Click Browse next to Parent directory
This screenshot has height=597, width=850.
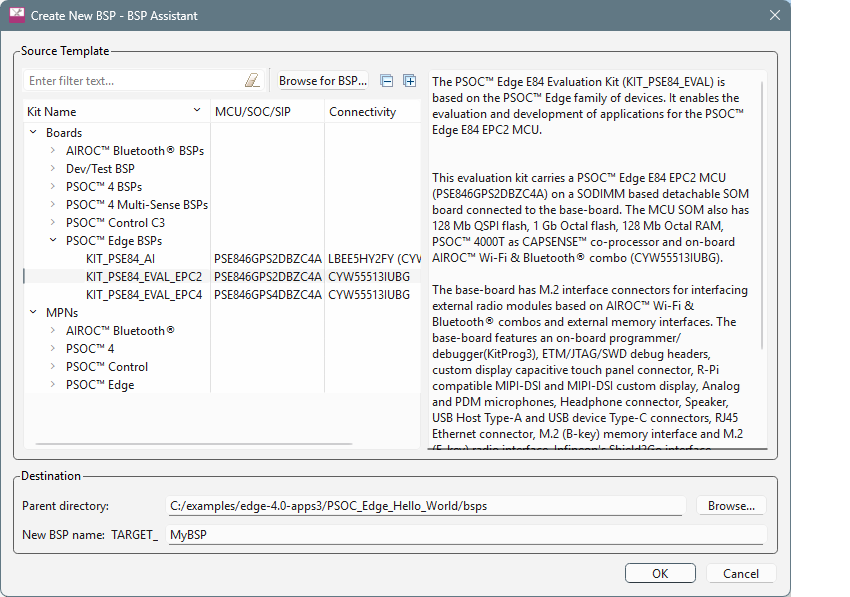pyautogui.click(x=731, y=505)
